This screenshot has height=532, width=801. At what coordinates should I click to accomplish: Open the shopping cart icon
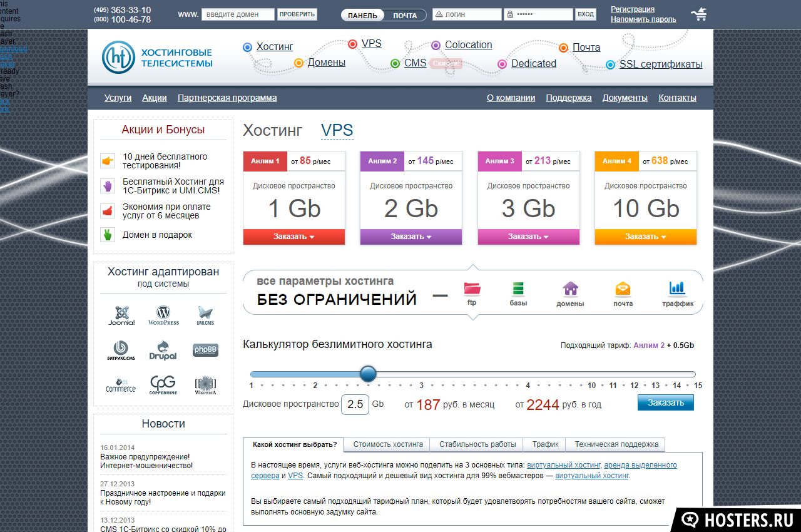[x=698, y=14]
